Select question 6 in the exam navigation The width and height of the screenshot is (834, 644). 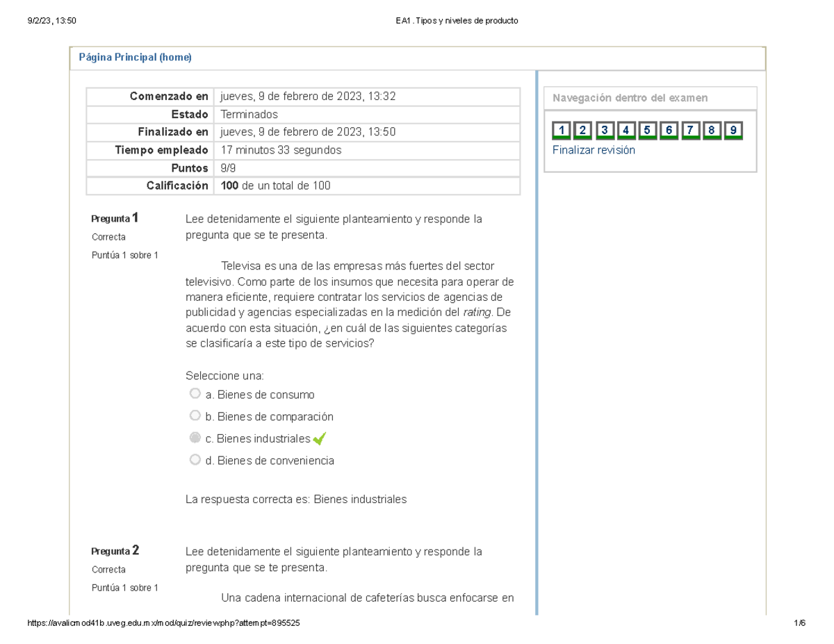pyautogui.click(x=669, y=131)
